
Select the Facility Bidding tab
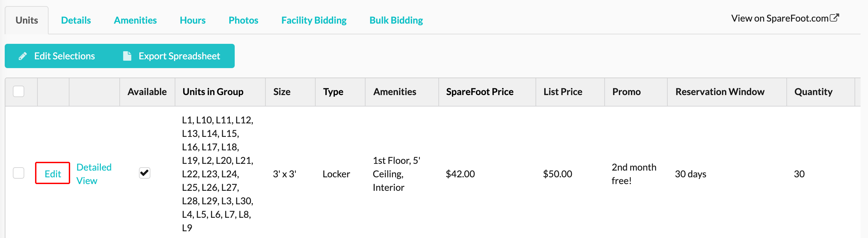point(314,20)
